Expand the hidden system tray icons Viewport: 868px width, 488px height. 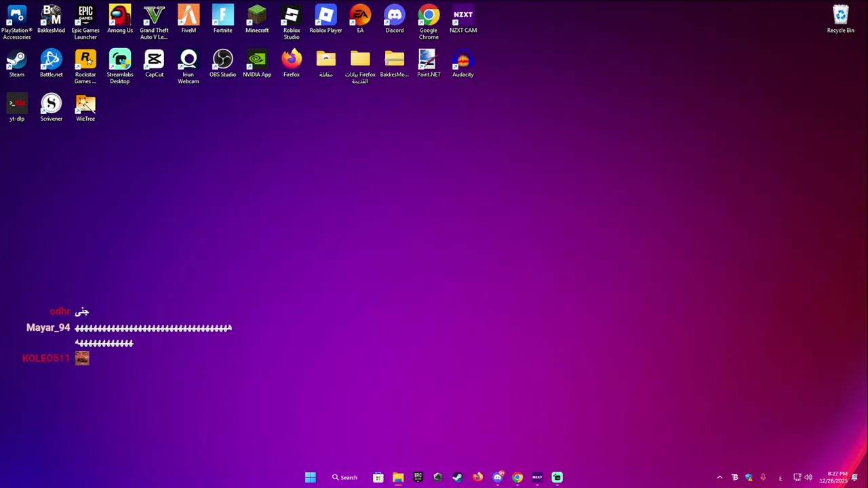[x=719, y=477]
